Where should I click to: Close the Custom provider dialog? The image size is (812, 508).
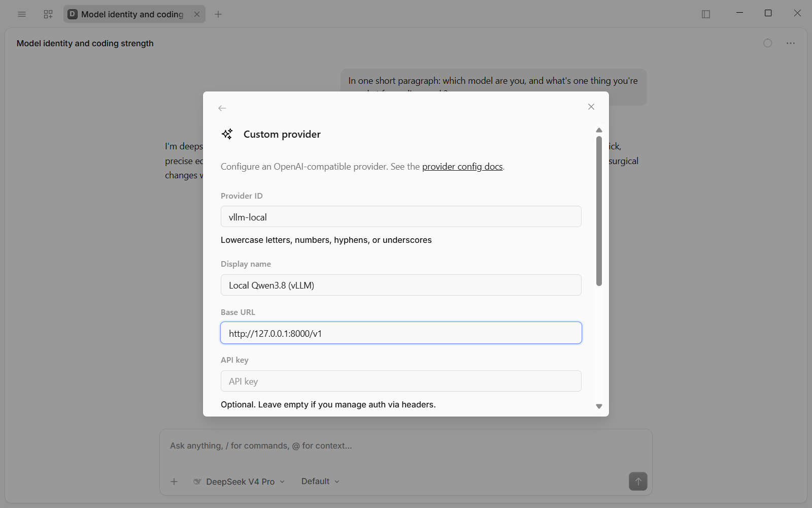591,107
